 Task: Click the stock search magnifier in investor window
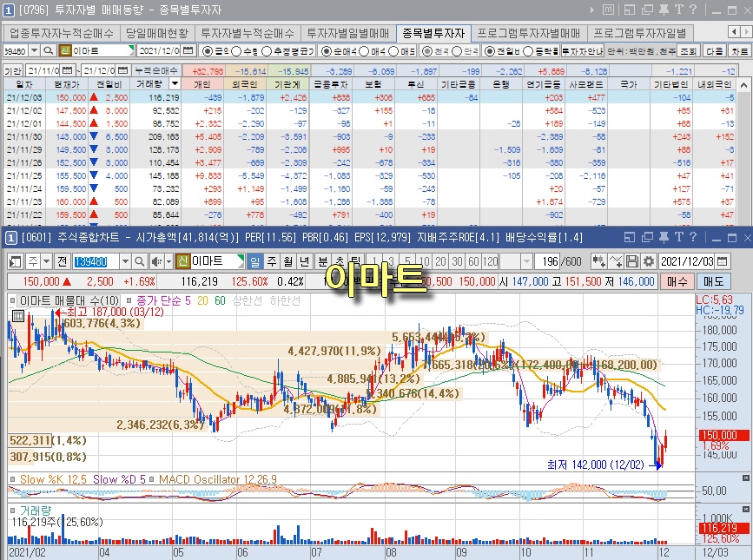click(48, 50)
